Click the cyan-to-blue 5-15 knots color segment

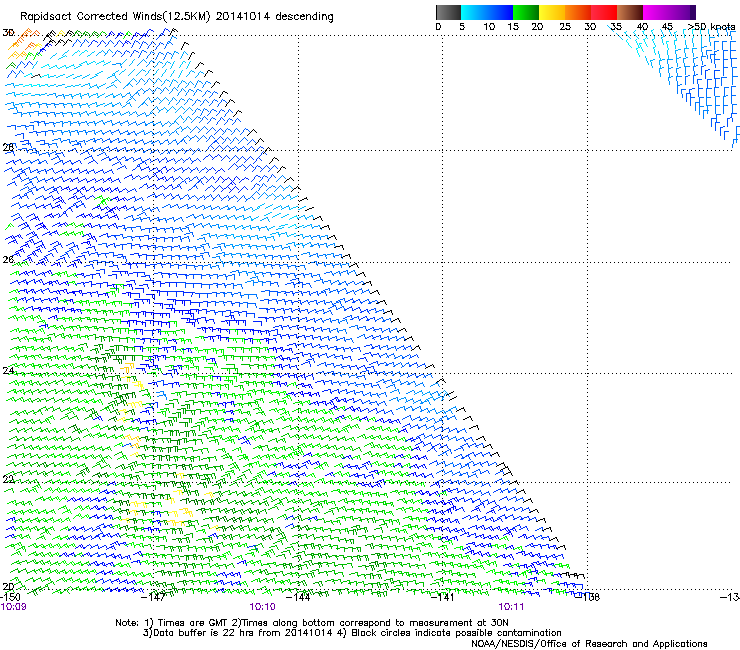click(487, 12)
